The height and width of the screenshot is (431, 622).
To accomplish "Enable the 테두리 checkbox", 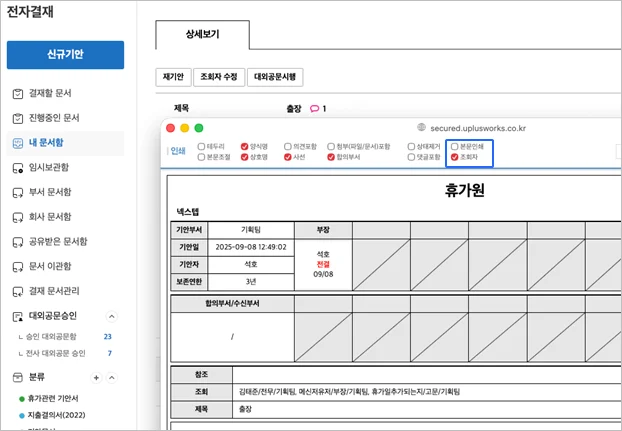I will click(201, 146).
